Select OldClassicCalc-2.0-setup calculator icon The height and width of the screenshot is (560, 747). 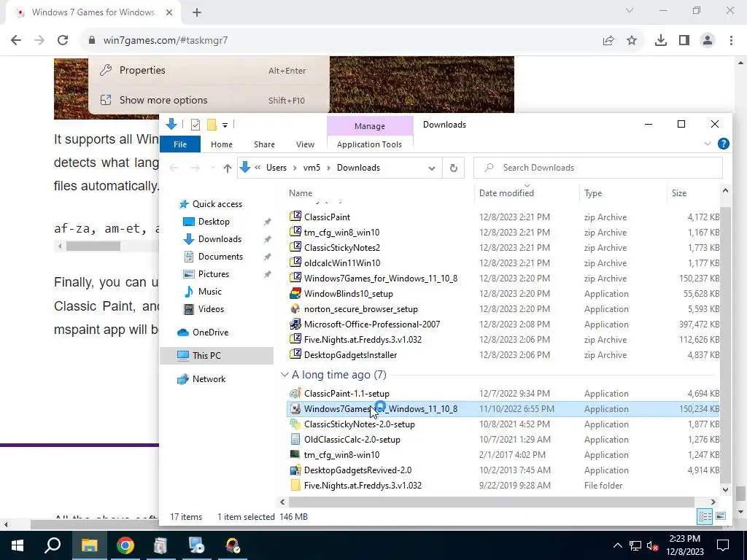295,439
